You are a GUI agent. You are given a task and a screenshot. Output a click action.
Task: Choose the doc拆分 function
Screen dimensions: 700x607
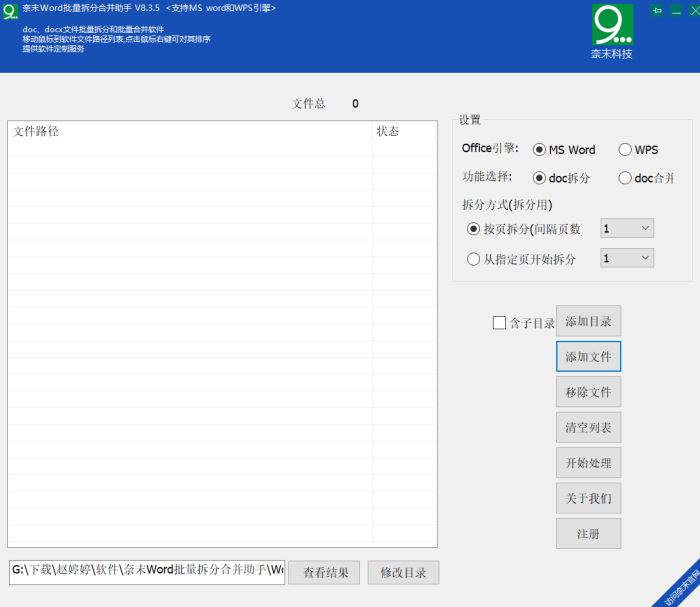point(561,178)
